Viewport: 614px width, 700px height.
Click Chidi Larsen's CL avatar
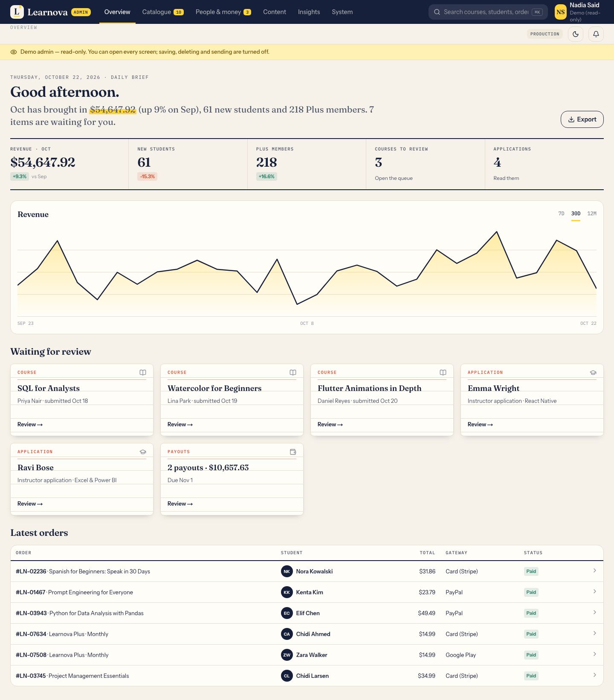tap(287, 676)
